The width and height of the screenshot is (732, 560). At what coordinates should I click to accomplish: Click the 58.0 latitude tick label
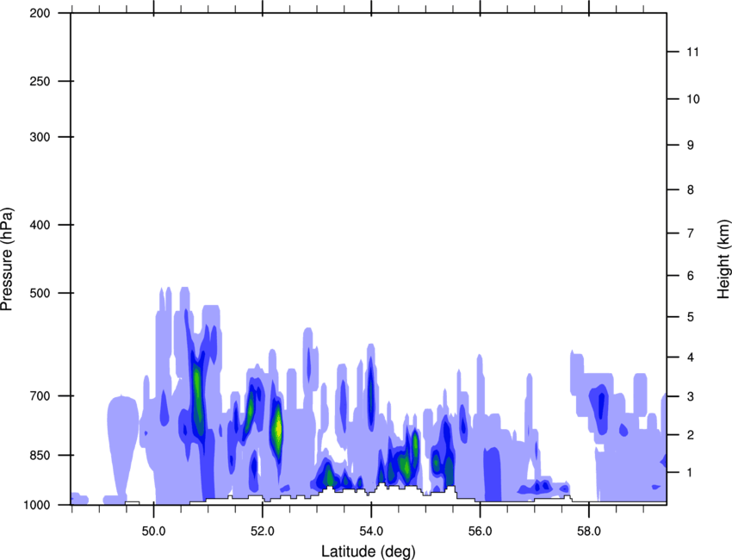click(589, 532)
